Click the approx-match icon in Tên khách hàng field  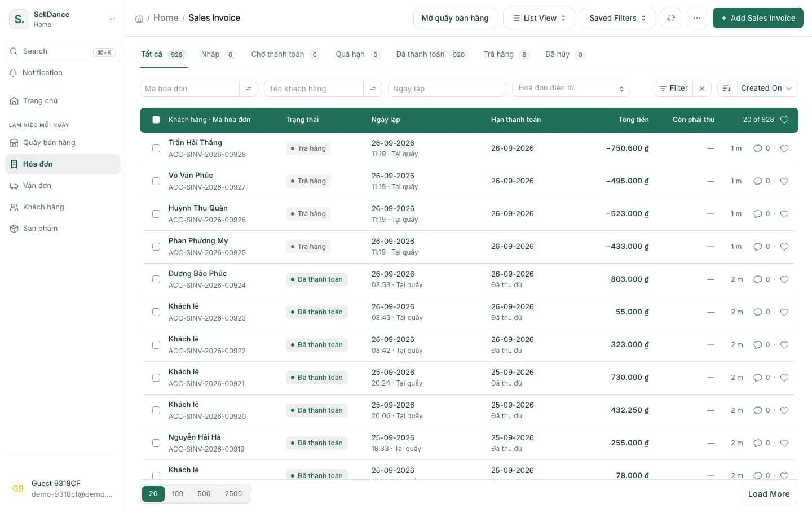coord(373,89)
